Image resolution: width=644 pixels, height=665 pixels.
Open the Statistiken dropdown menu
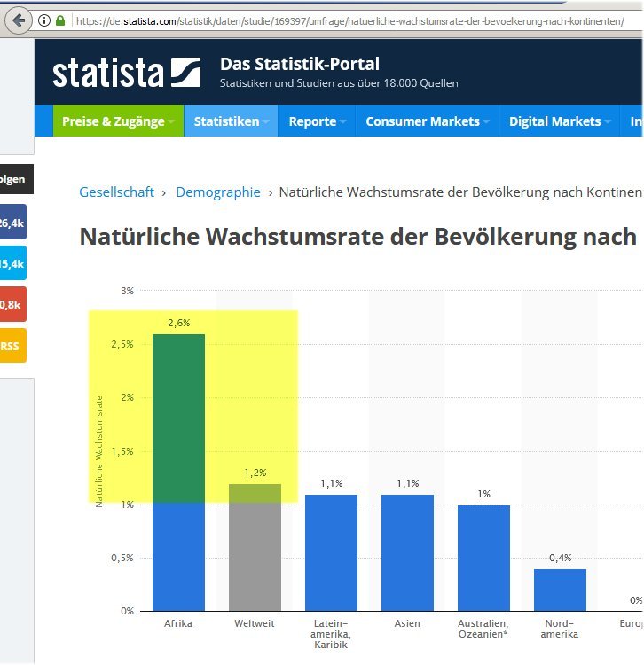pyautogui.click(x=232, y=121)
